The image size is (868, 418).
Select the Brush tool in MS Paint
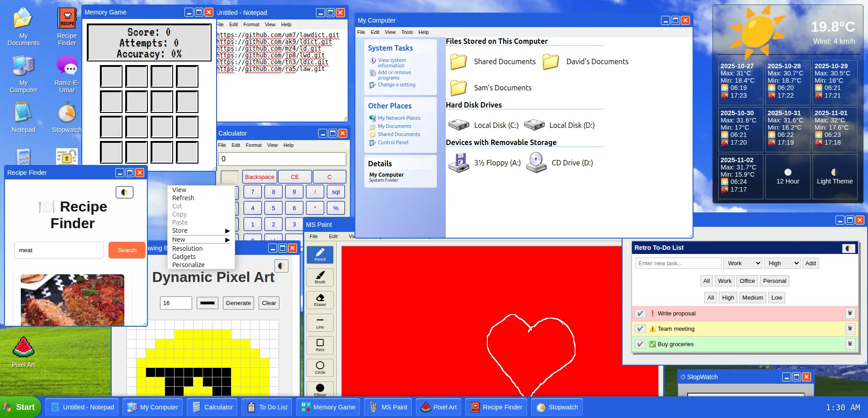click(x=320, y=277)
